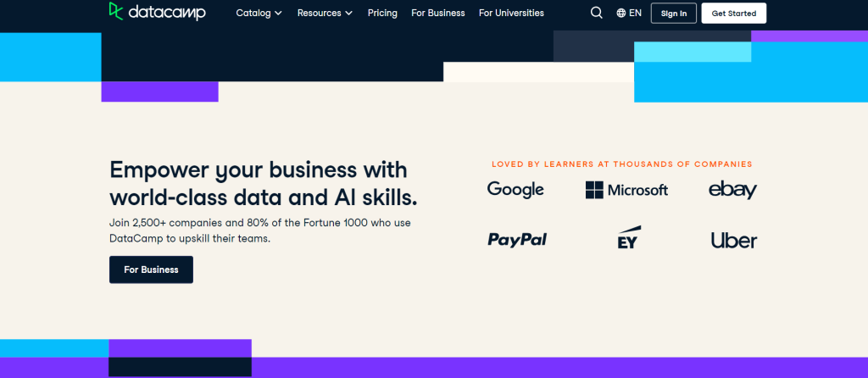Click the Google company logo
The width and height of the screenshot is (868, 378).
coord(515,190)
